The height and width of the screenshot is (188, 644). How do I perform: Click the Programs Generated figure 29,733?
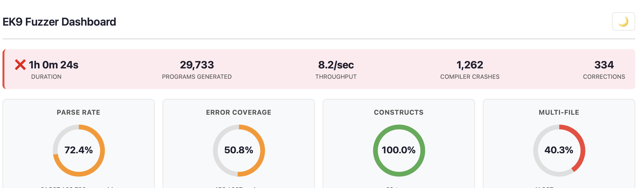[x=197, y=64]
